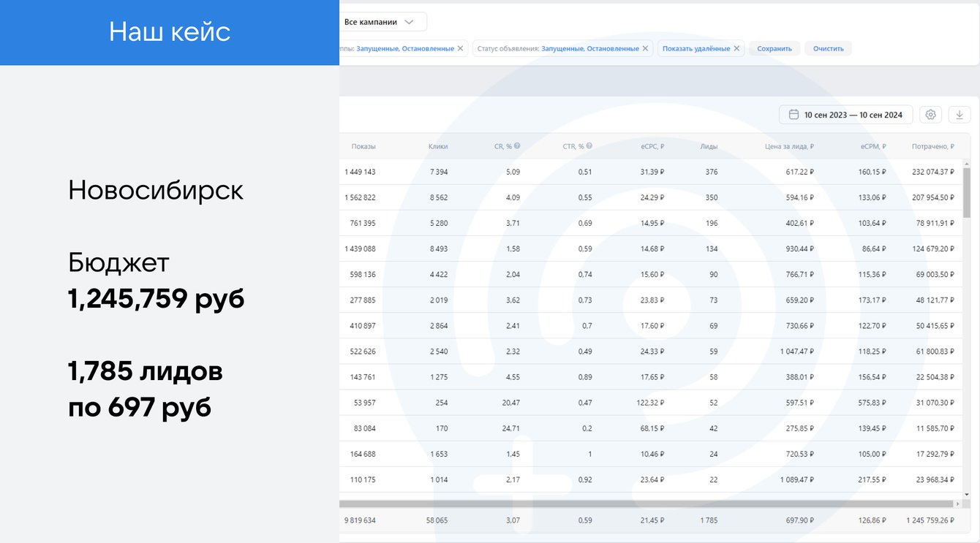Select the clicks cell 4 422

[x=438, y=275]
